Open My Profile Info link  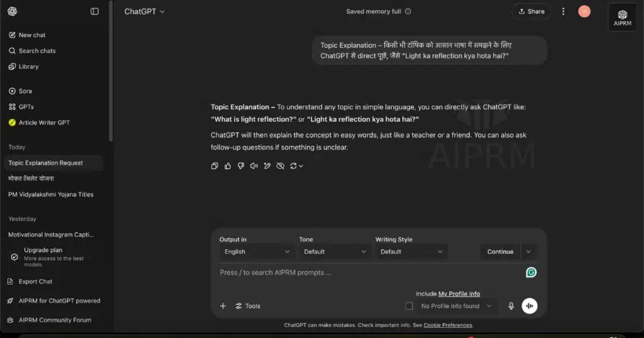[x=458, y=293]
